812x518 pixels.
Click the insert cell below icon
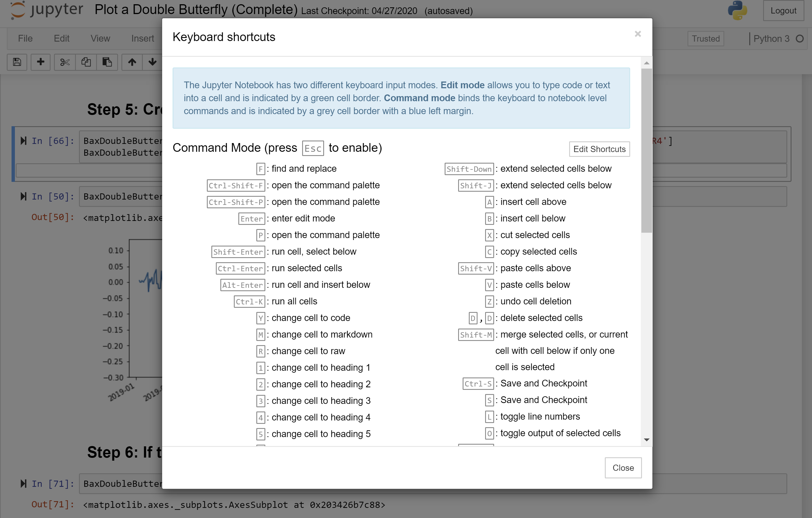click(x=40, y=62)
